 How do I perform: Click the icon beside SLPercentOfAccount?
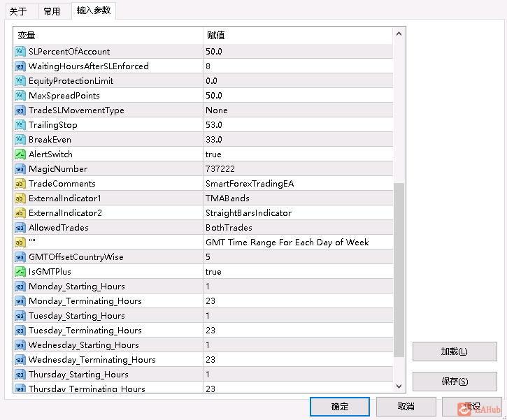click(20, 52)
